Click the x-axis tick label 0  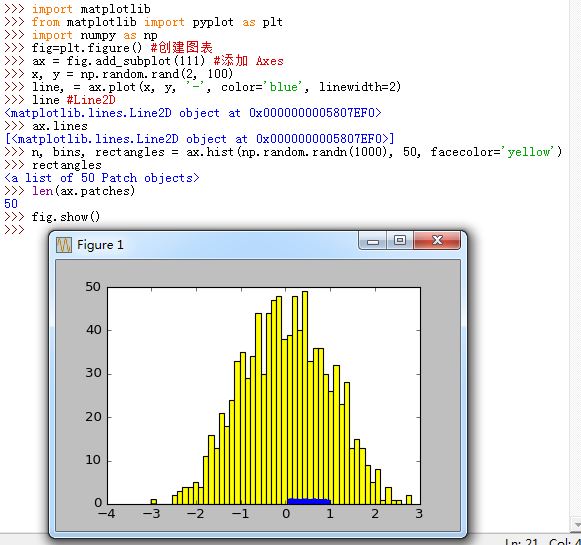click(x=286, y=514)
